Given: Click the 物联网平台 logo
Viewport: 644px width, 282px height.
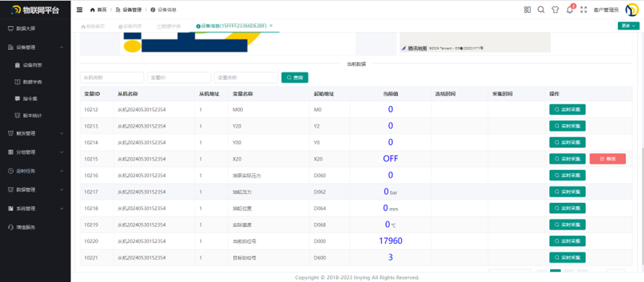Looking at the screenshot, I should click(35, 10).
